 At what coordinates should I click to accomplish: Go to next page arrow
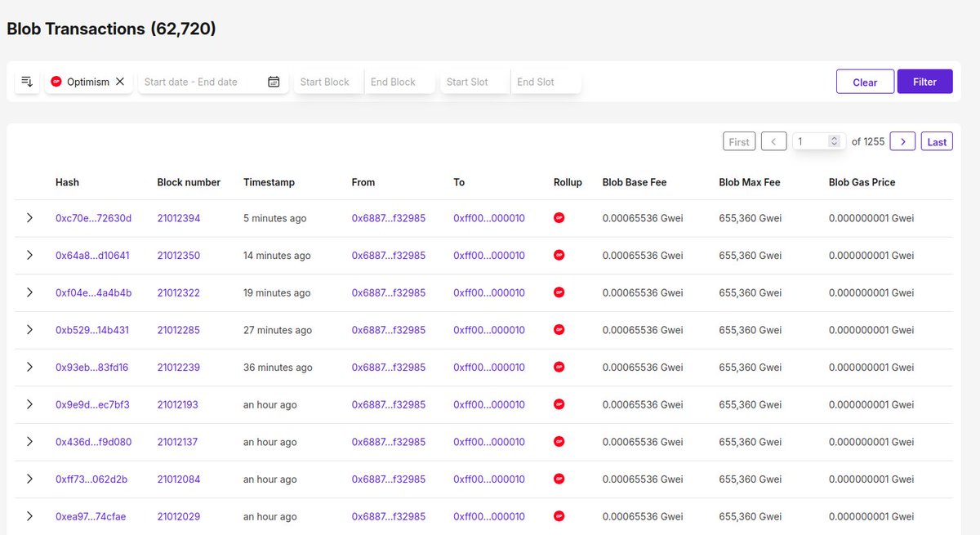[x=902, y=141]
